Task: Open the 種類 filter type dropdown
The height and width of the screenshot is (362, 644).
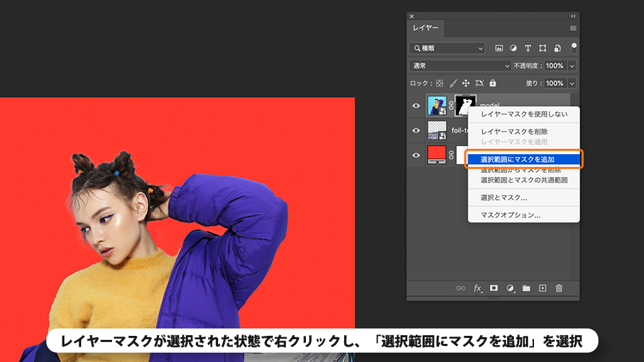Action: pyautogui.click(x=447, y=48)
